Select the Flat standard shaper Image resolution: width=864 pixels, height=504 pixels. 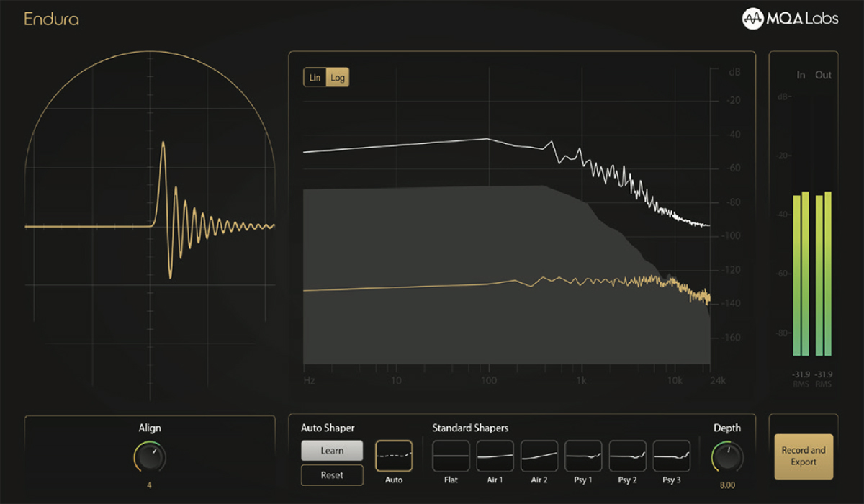click(x=451, y=456)
